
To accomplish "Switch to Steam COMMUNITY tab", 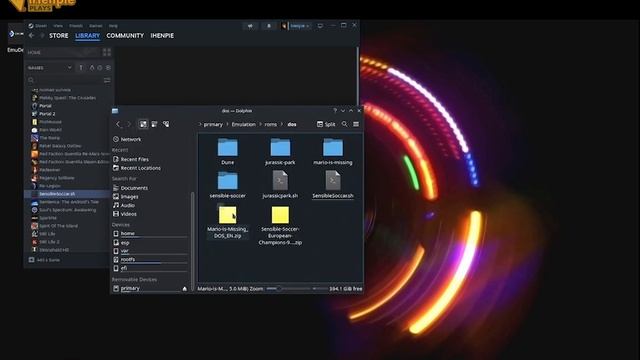I will (x=125, y=36).
